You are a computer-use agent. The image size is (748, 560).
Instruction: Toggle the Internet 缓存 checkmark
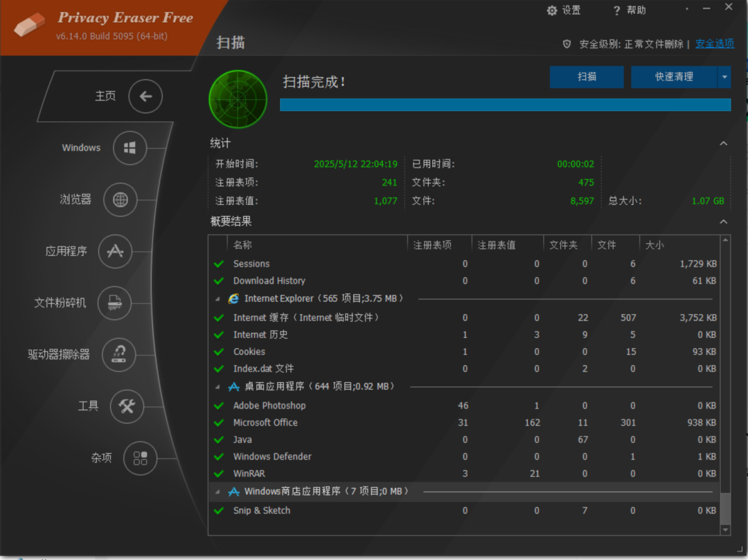(219, 318)
